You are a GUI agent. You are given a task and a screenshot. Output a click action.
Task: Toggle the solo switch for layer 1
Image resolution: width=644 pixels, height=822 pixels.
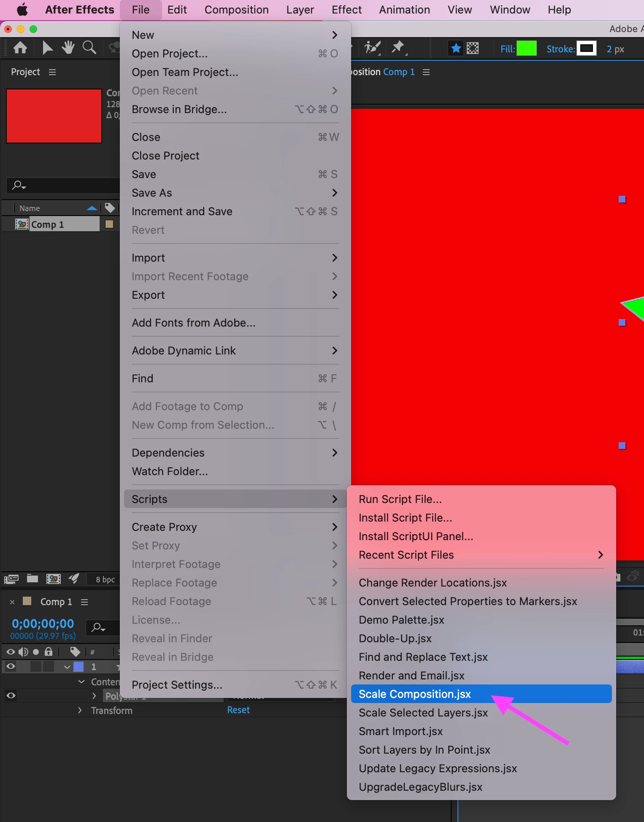(x=36, y=666)
